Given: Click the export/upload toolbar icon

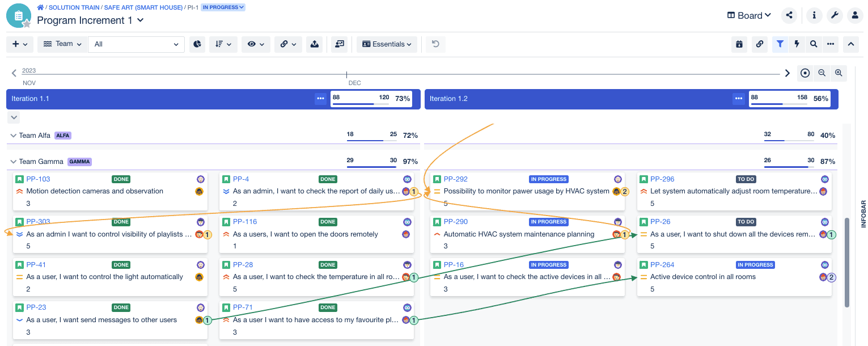Looking at the screenshot, I should (x=315, y=44).
